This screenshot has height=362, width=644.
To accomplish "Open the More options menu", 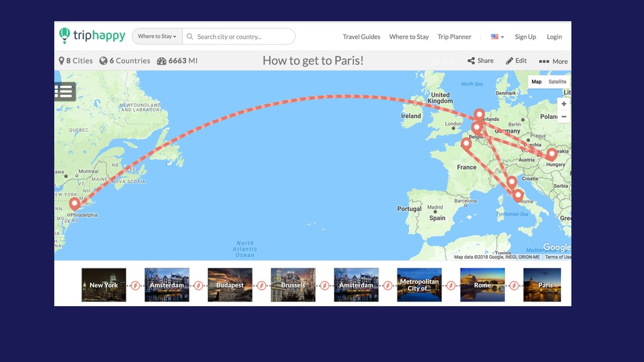I will [x=553, y=61].
